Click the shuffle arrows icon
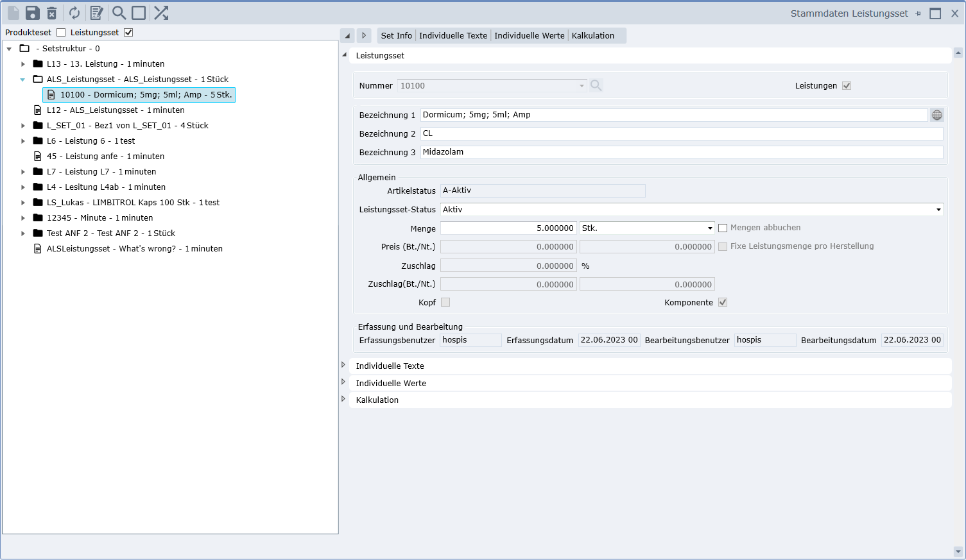 coord(161,13)
